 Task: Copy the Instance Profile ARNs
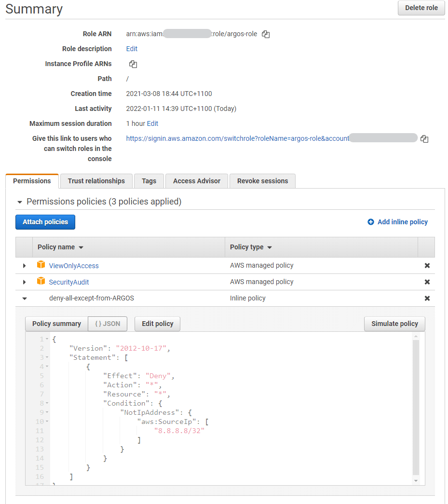133,64
